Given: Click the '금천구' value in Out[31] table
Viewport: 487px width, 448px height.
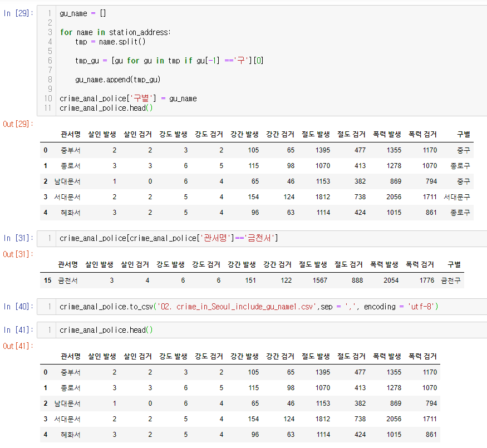Looking at the screenshot, I should (x=450, y=280).
